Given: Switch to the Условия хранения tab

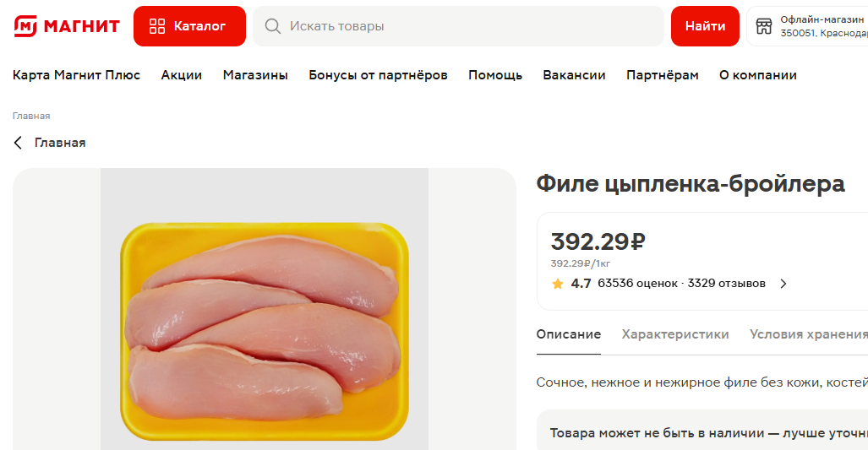Looking at the screenshot, I should (809, 334).
